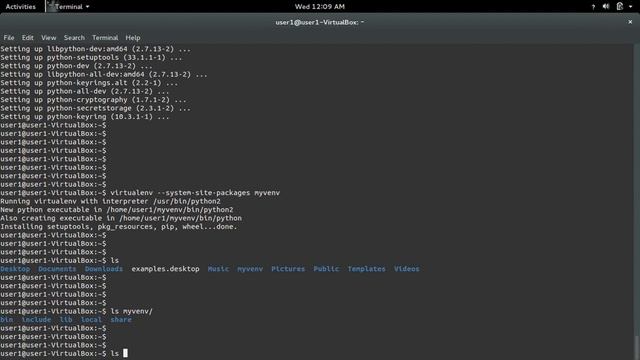Click the 'Desktop' directory name

pos(15,269)
